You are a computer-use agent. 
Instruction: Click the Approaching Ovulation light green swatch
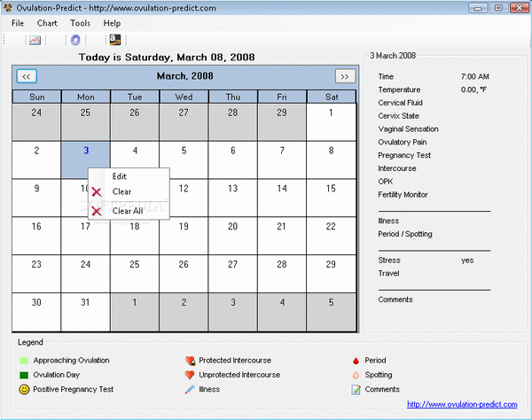click(24, 361)
